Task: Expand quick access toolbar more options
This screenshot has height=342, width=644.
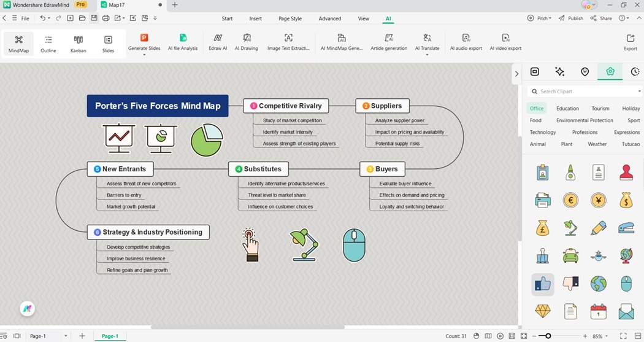Action: point(155,18)
